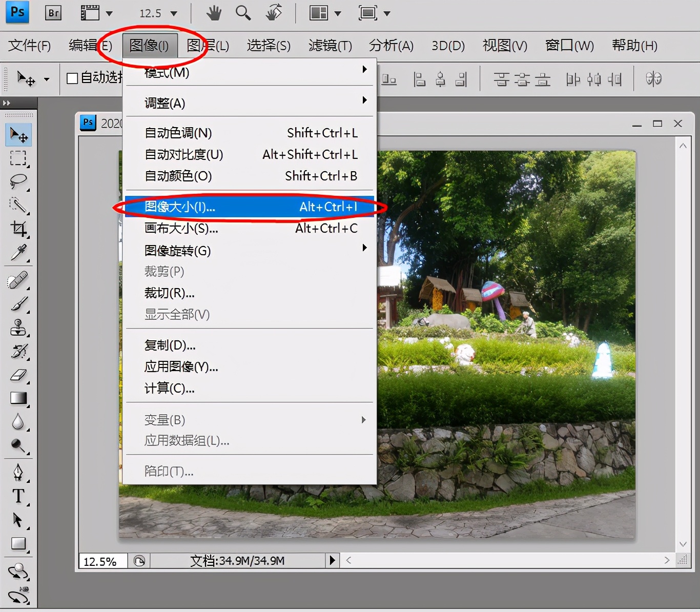Toggle the 自动选择 checkbox

click(72, 78)
